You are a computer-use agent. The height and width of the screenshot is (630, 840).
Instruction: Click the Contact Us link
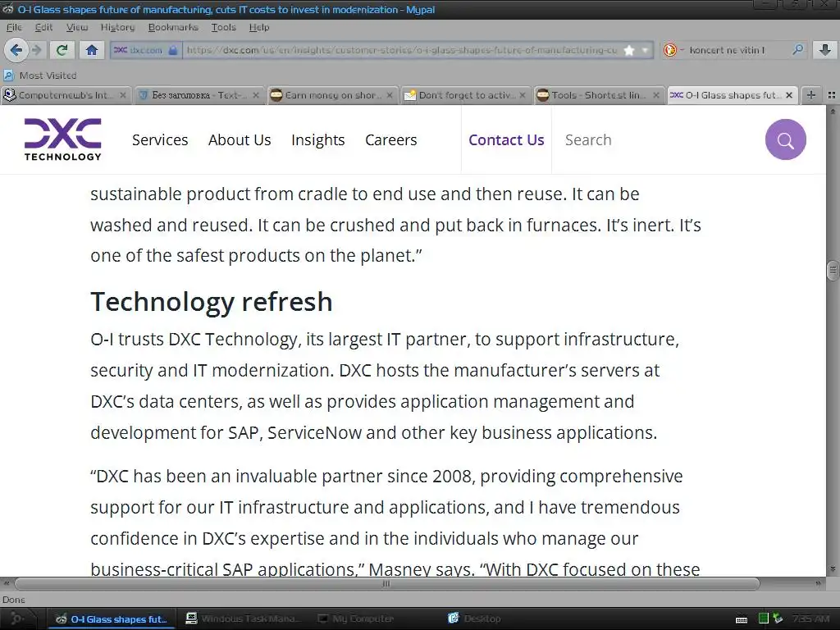point(506,139)
